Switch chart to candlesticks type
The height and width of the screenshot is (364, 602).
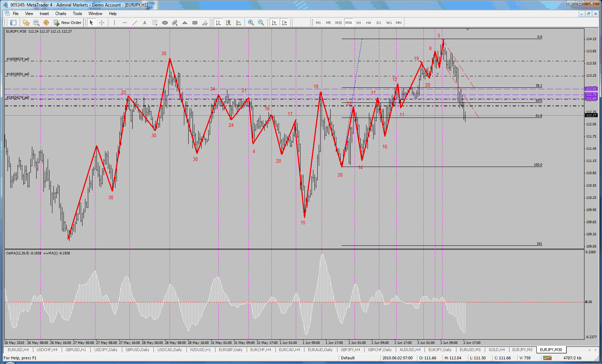[228, 23]
